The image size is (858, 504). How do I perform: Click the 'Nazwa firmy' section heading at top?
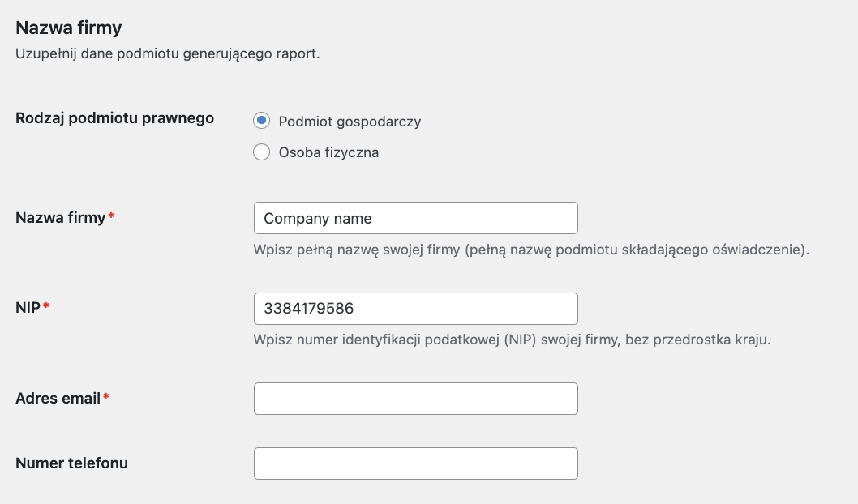pyautogui.click(x=69, y=28)
